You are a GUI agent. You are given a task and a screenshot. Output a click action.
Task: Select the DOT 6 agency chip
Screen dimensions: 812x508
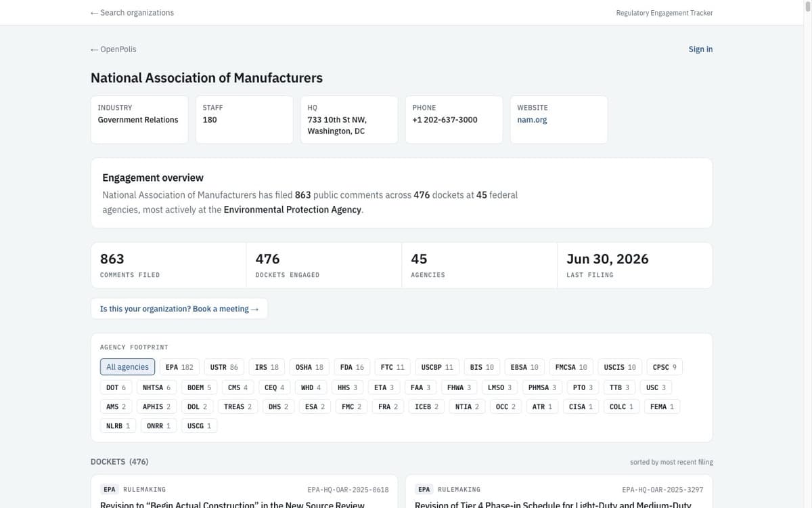116,387
